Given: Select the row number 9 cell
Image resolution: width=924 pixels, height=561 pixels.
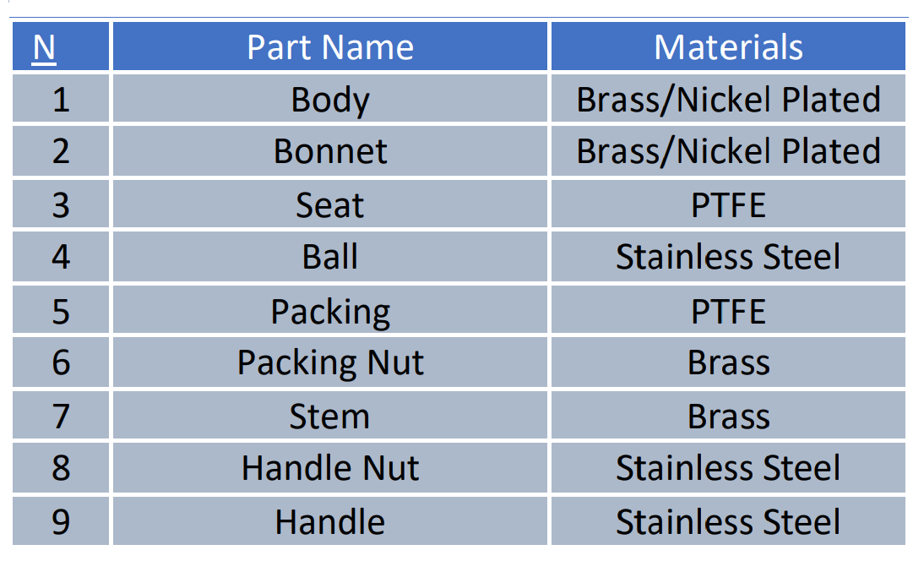Looking at the screenshot, I should pos(61,521).
